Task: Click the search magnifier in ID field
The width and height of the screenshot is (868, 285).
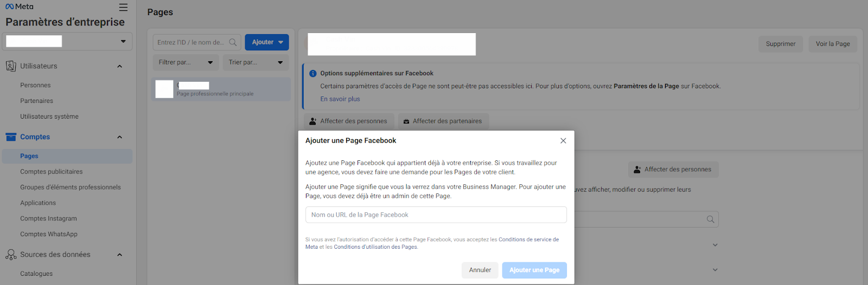Action: (x=233, y=42)
